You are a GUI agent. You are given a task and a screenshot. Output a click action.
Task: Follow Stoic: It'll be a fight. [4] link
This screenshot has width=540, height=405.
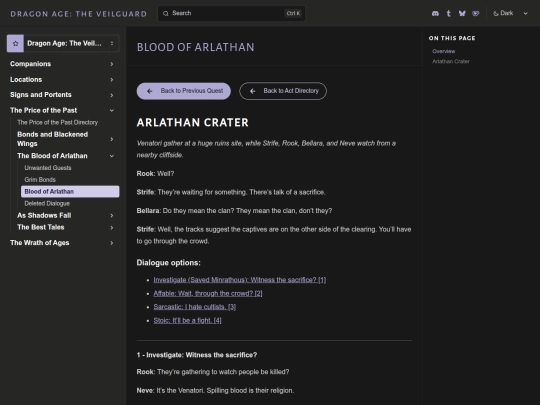click(187, 320)
